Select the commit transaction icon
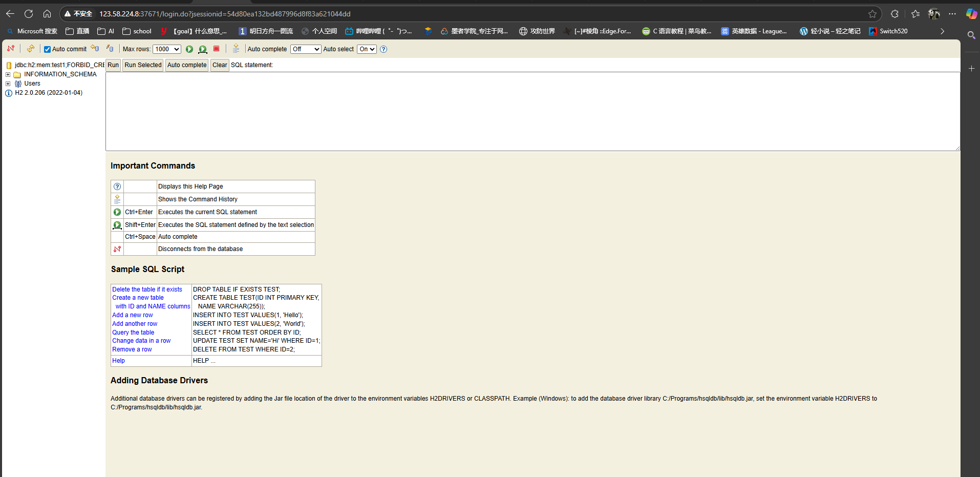This screenshot has height=477, width=980. (x=95, y=48)
